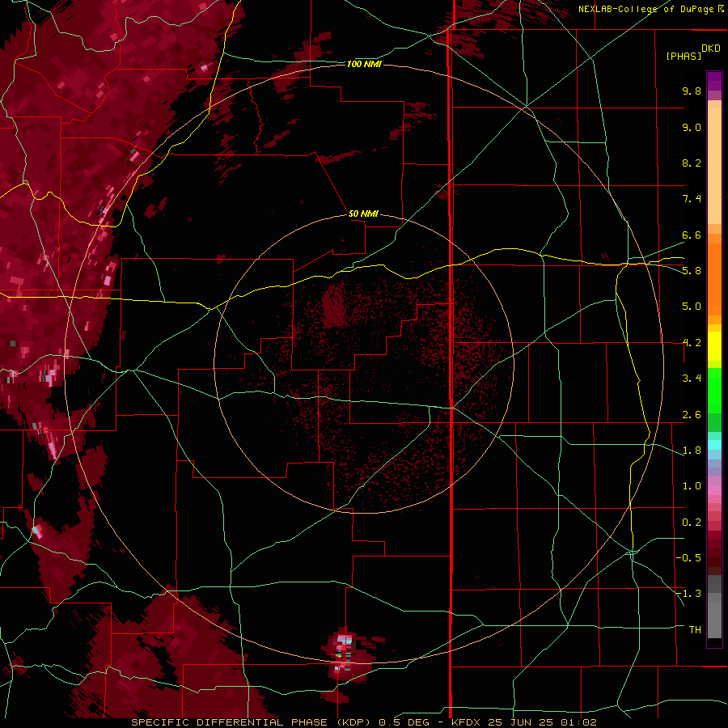728x728 pixels.
Task: Click the -1.3 value on the color scale
Action: [x=688, y=594]
